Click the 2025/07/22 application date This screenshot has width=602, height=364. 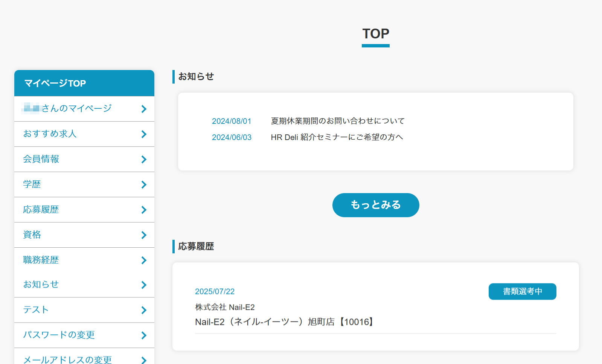[x=215, y=291]
